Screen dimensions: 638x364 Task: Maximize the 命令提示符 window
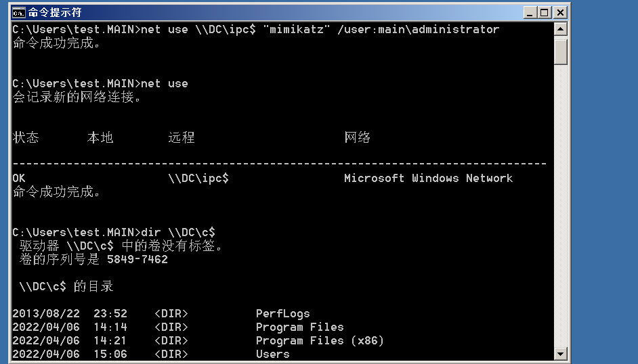[545, 12]
